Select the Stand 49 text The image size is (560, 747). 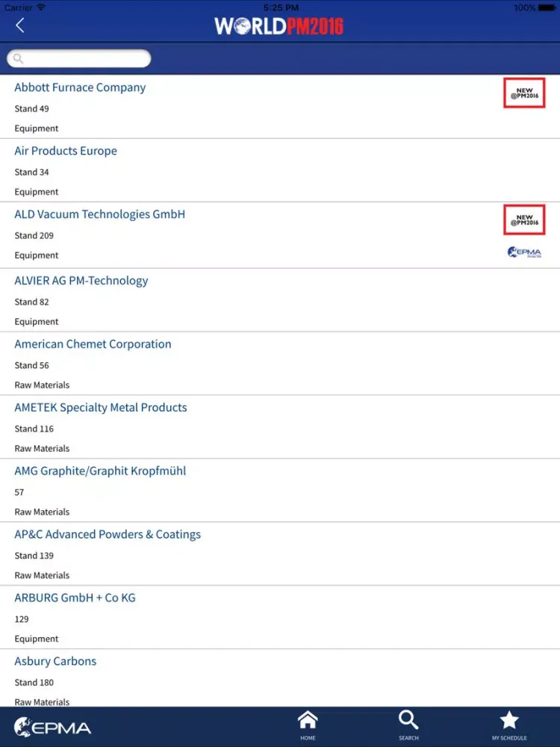(31, 108)
